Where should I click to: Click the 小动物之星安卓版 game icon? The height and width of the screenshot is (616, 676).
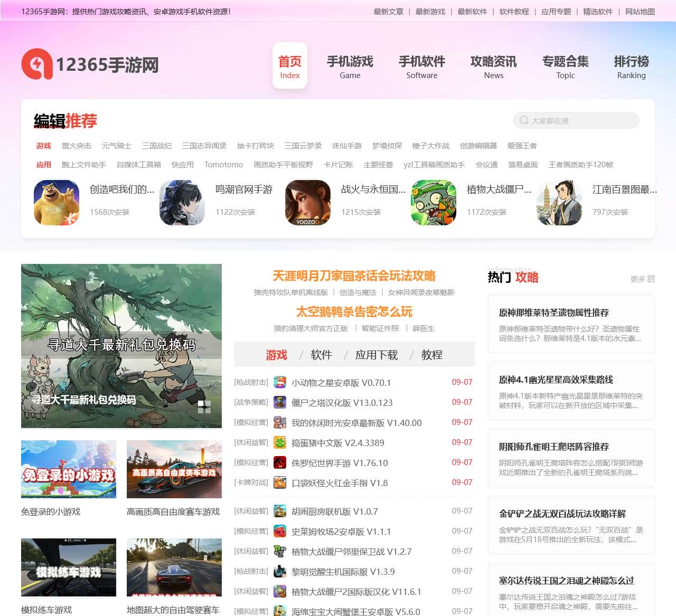point(280,382)
